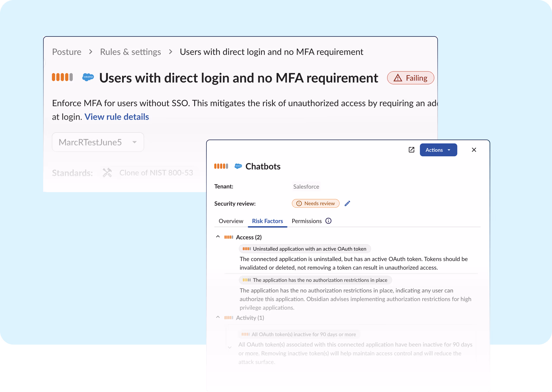The height and width of the screenshot is (392, 552).
Task: Click the open-in-new-window icon
Action: click(411, 150)
